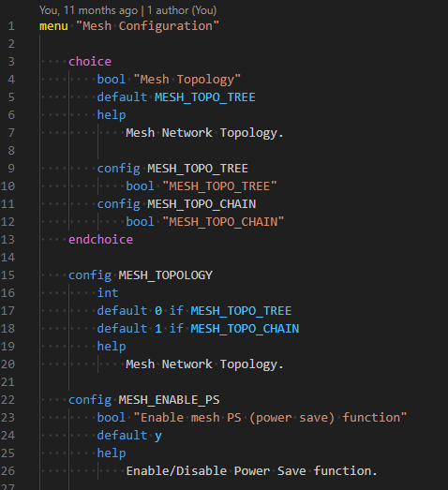Click the 'choice' keyword on line 3
448x490 pixels.
point(90,62)
